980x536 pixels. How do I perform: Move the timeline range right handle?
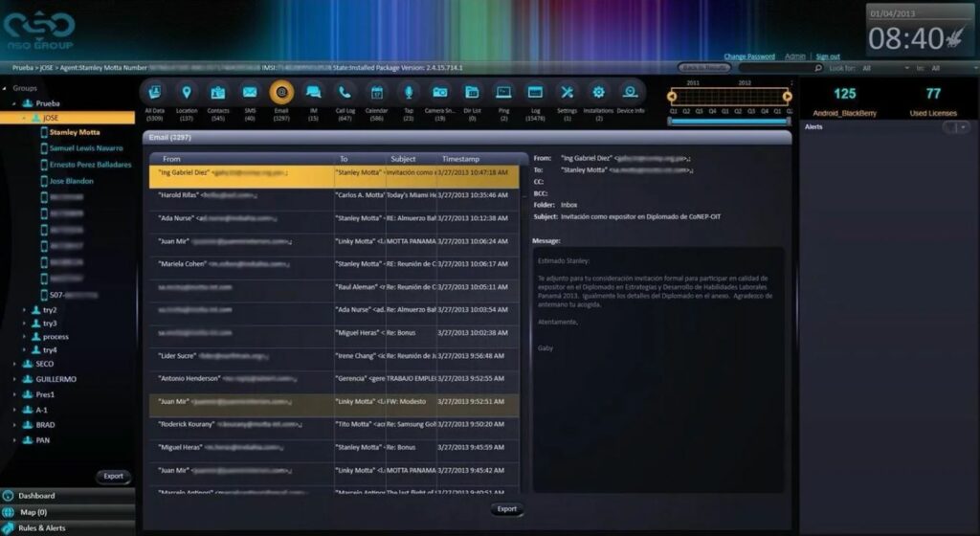pos(787,97)
